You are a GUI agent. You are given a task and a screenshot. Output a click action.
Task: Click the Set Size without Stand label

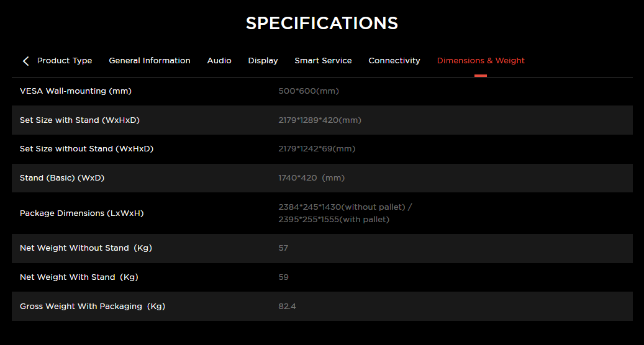pos(87,149)
